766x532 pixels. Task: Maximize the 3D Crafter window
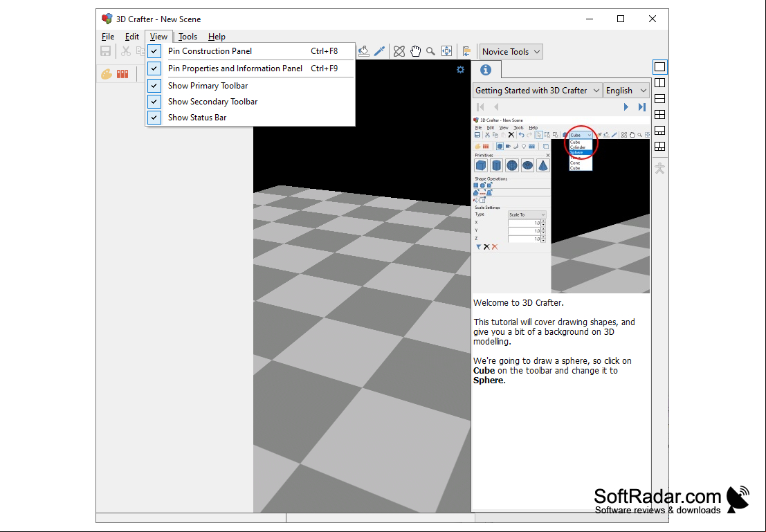[621, 19]
